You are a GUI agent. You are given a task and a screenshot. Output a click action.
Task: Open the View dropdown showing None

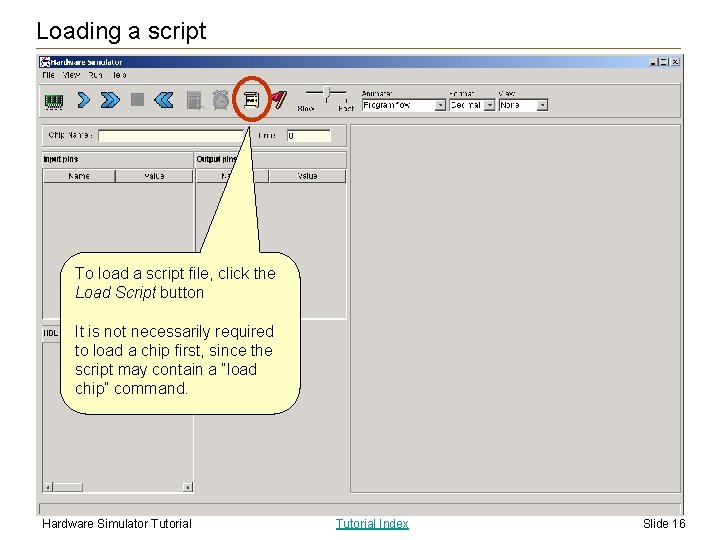click(523, 105)
